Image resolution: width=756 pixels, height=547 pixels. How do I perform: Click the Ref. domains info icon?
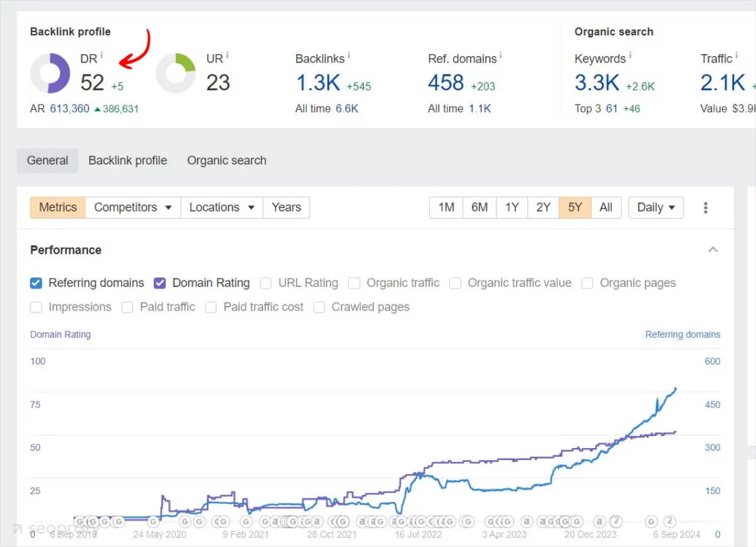(x=501, y=55)
